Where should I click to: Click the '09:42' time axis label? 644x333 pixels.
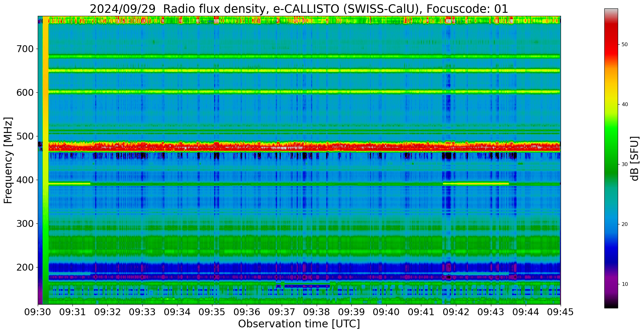tap(456, 312)
